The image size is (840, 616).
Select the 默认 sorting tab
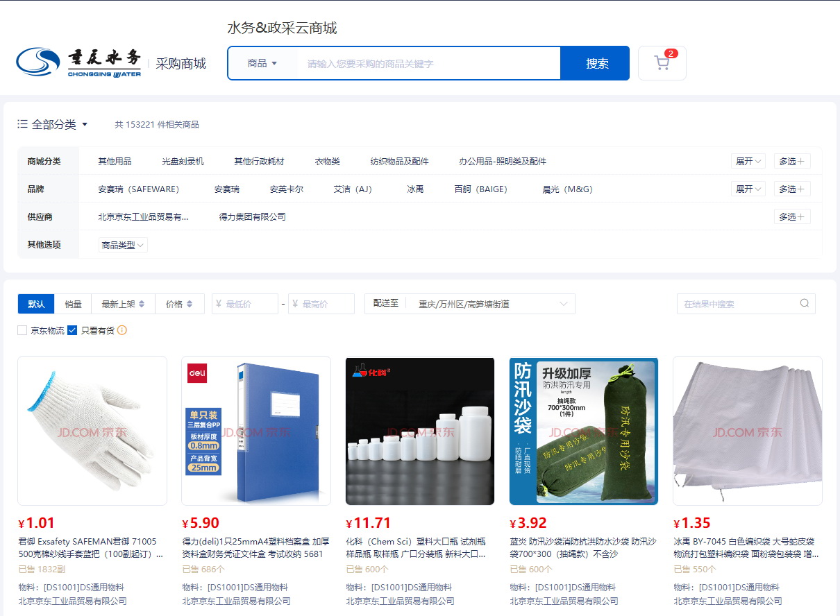point(36,304)
